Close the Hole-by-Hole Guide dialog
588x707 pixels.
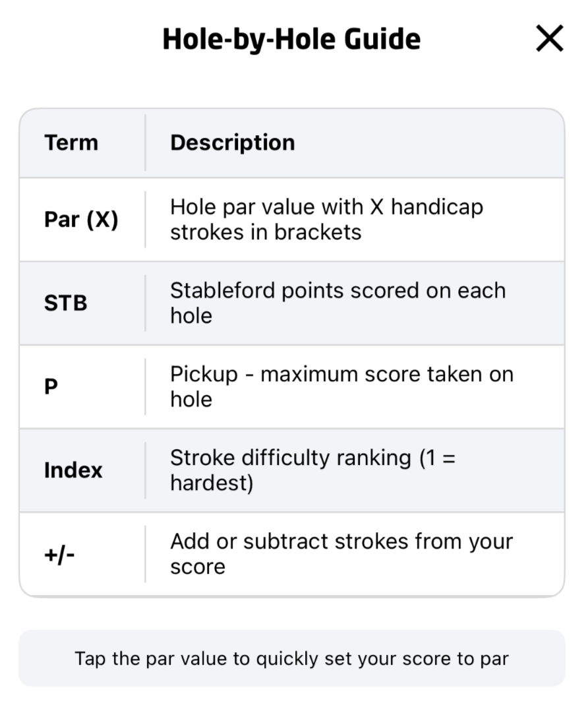coord(549,38)
